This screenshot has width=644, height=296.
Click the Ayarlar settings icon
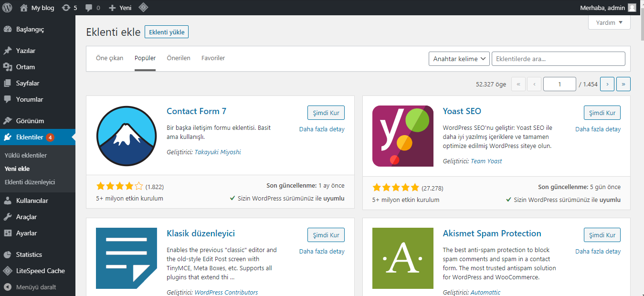[x=8, y=233]
